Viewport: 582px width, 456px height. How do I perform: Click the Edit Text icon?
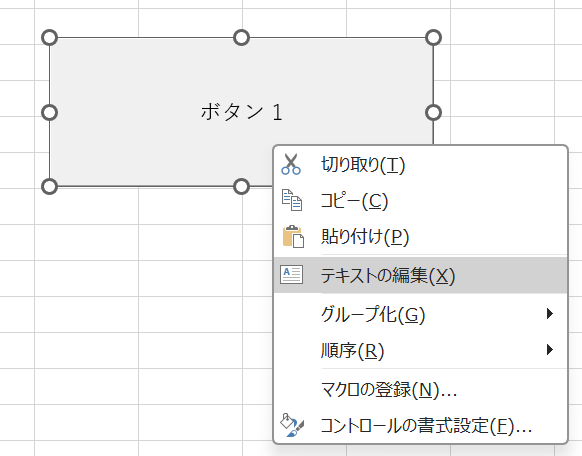tap(291, 275)
